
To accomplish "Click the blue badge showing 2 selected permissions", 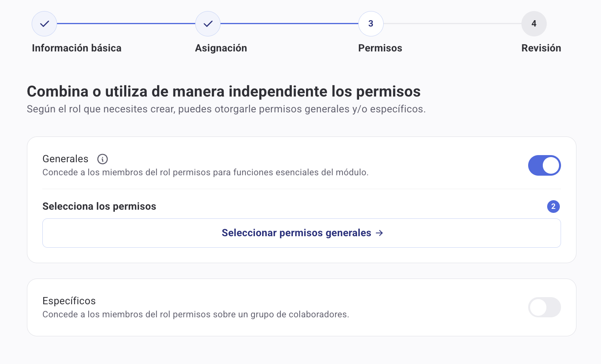I will point(553,207).
